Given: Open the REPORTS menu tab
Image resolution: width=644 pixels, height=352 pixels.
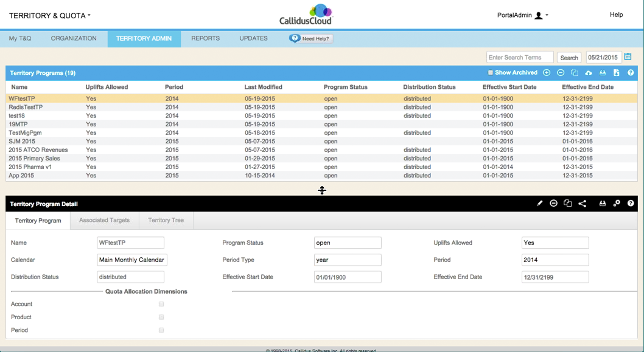Looking at the screenshot, I should [205, 38].
